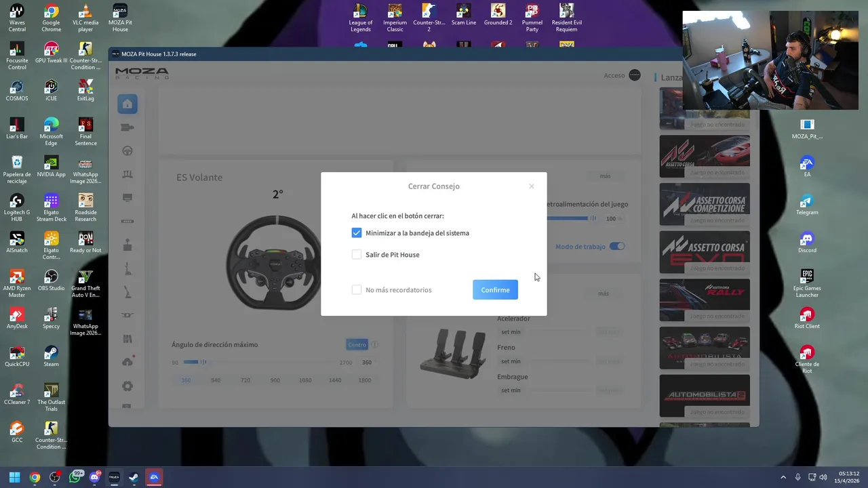
Task: Open the dashboard display sidebar icon
Action: pos(127,198)
